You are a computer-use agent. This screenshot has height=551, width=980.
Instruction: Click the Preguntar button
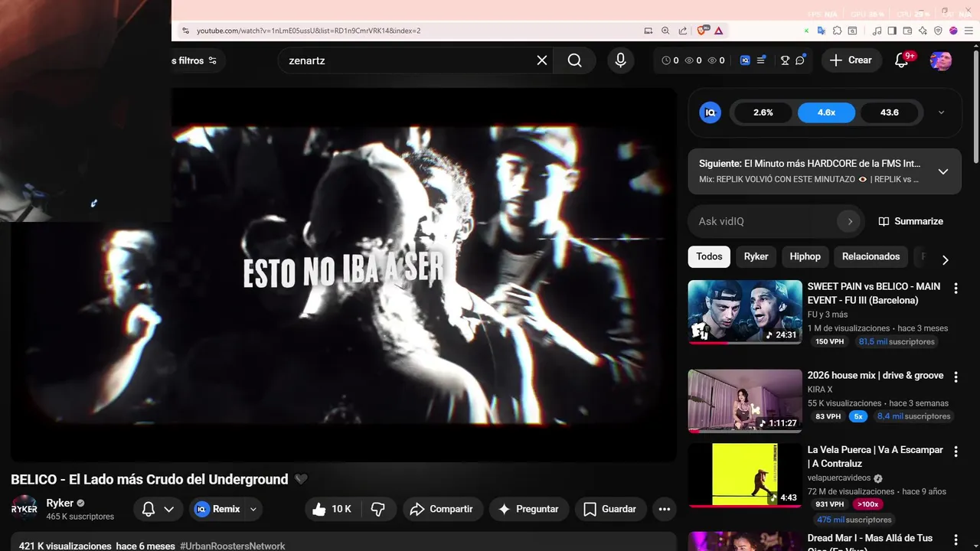coord(528,509)
